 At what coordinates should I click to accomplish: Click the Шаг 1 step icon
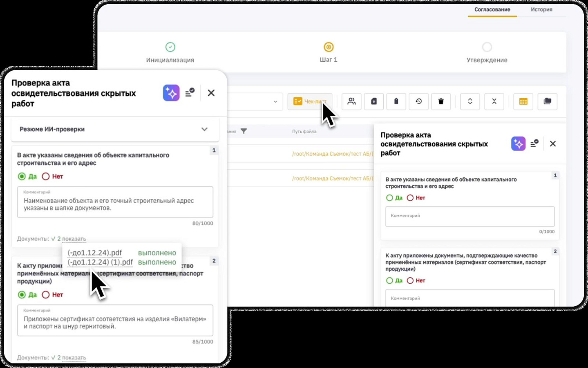coord(329,47)
